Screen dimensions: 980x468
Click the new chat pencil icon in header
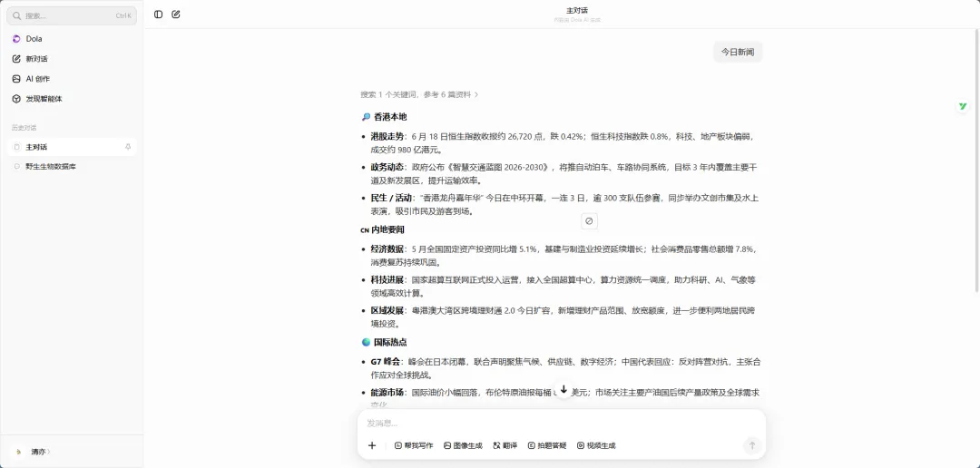tap(176, 15)
